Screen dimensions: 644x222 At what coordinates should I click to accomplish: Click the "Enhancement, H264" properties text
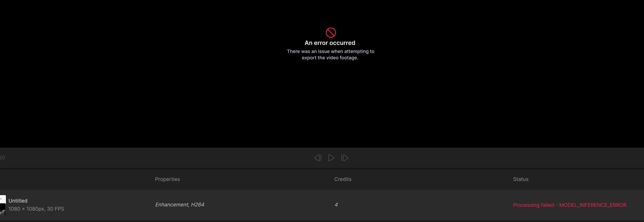point(179,205)
